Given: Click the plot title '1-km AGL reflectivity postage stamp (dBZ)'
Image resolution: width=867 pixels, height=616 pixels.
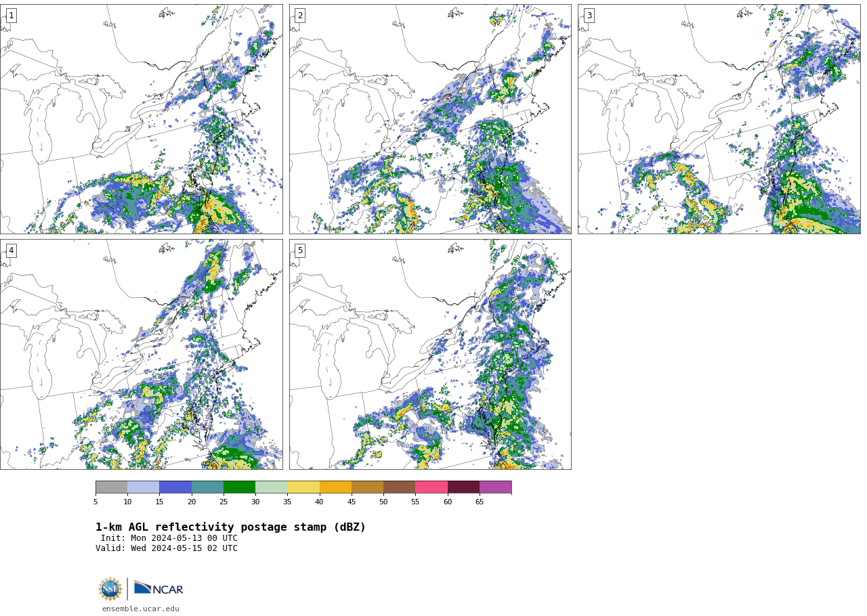Looking at the screenshot, I should coord(230,527).
